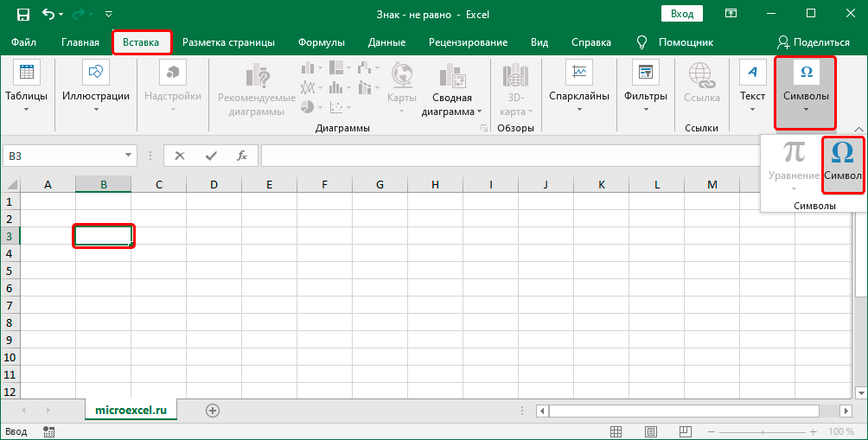Open ribbon display options
Screen dimensions: 868x440
coord(731,14)
